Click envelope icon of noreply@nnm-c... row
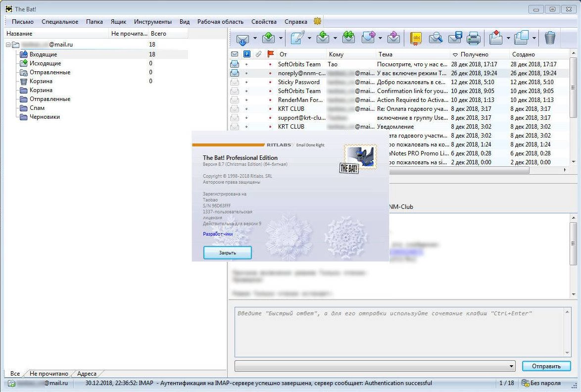 click(x=235, y=73)
